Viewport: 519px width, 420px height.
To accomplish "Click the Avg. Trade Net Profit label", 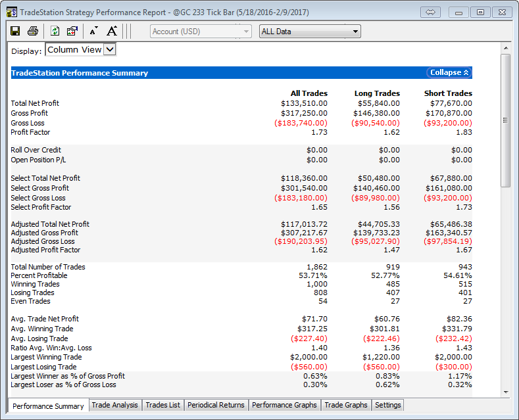I will tap(45, 319).
